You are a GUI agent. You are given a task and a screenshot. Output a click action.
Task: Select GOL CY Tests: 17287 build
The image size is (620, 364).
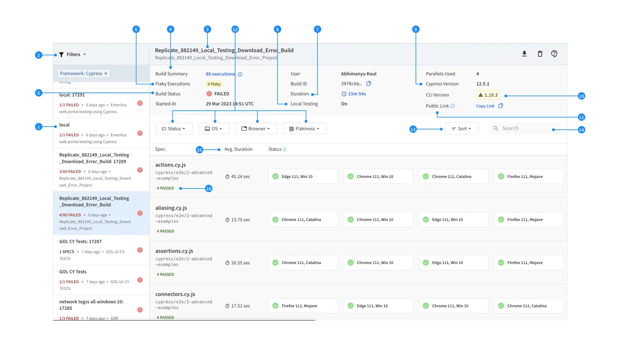[81, 242]
